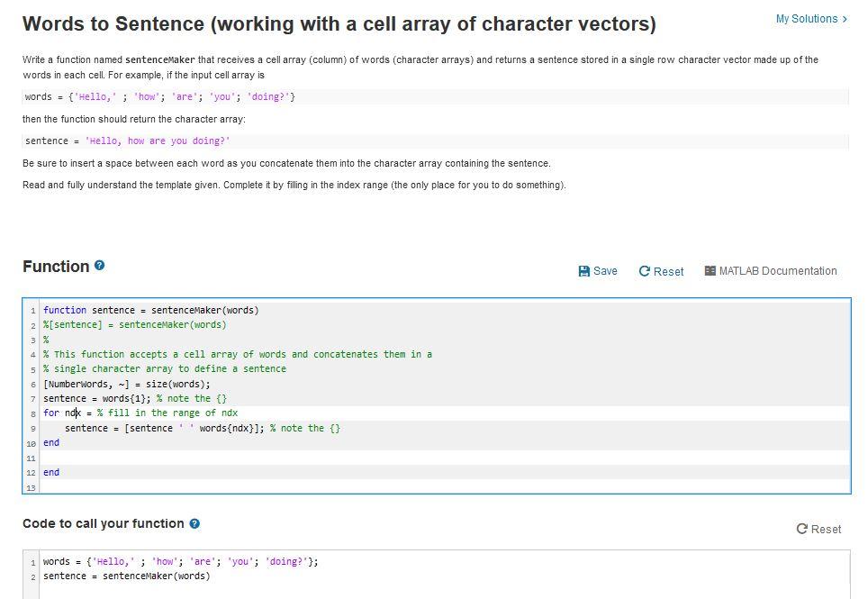
Task: Click the circular Reset arrow icon for the Function editor
Action: [645, 271]
